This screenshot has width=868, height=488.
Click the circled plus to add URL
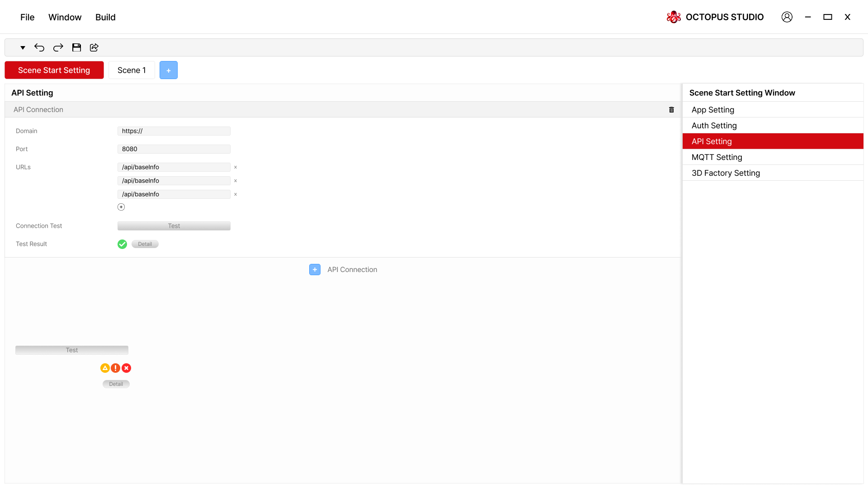(121, 207)
